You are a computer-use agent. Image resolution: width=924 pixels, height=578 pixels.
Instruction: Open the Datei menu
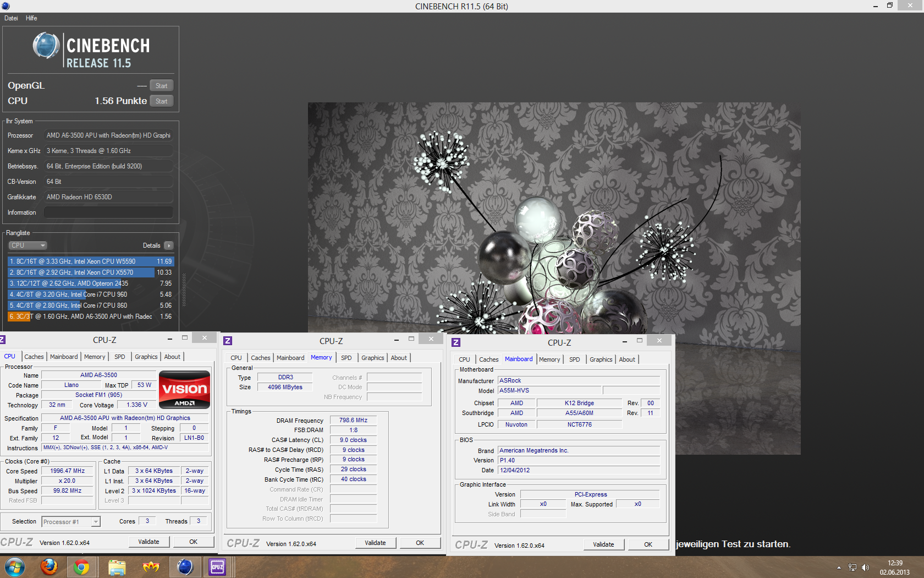[11, 18]
